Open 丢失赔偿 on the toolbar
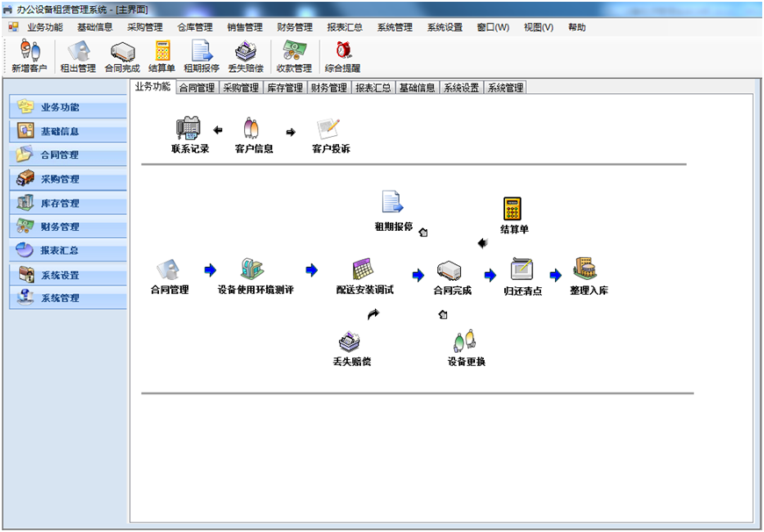This screenshot has width=764, height=532. tap(247, 56)
